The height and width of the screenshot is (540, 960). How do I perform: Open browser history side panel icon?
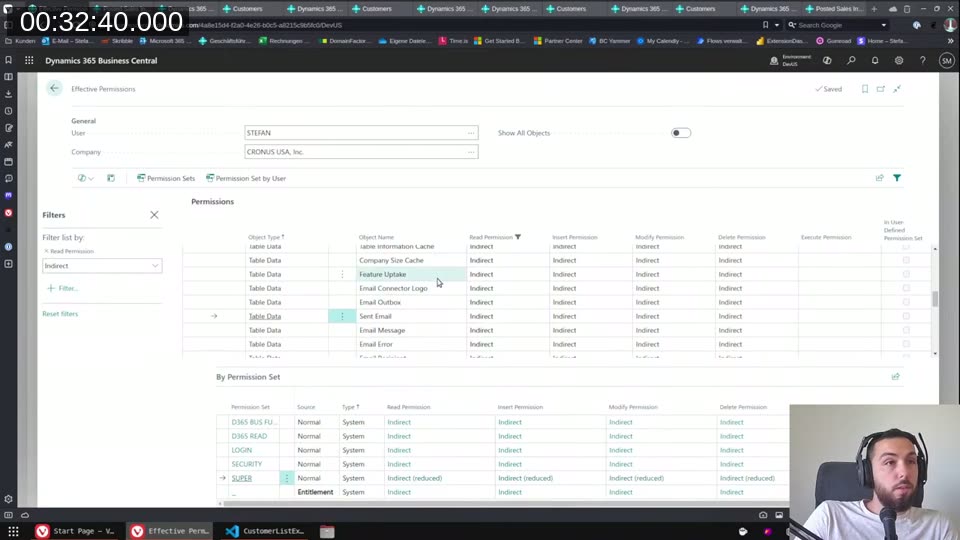pyautogui.click(x=9, y=111)
